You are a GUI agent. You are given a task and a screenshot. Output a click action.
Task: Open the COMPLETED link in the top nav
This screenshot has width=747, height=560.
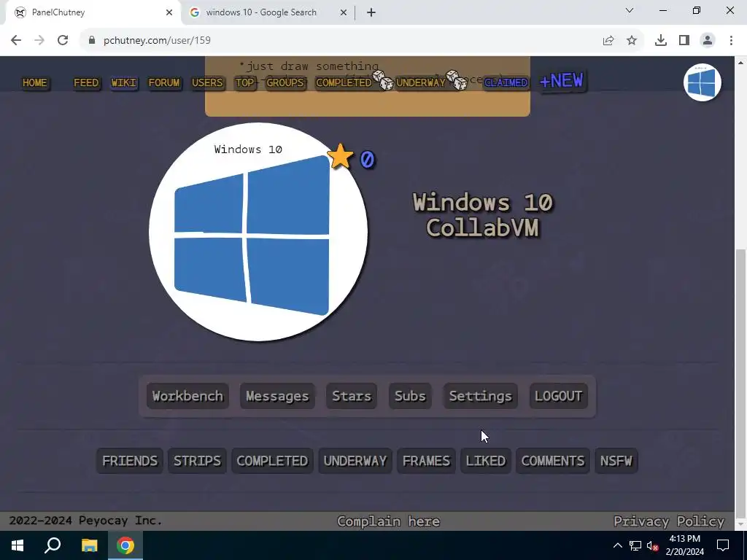(x=344, y=83)
